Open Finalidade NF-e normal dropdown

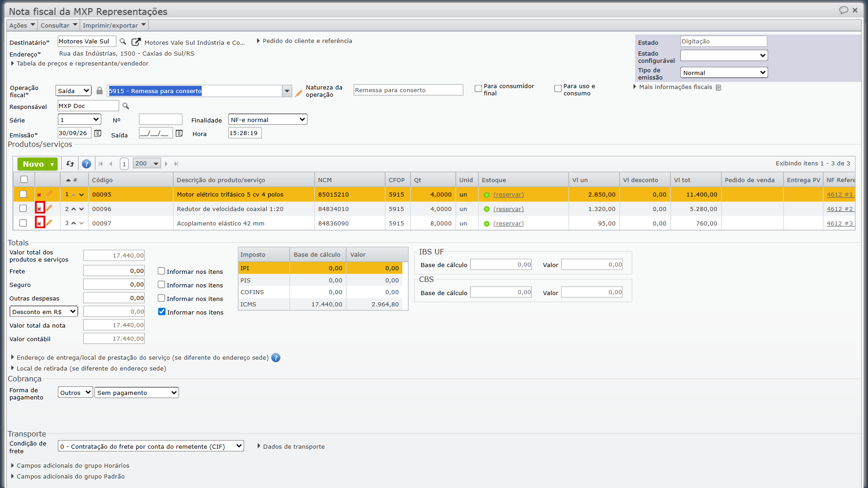[x=268, y=120]
